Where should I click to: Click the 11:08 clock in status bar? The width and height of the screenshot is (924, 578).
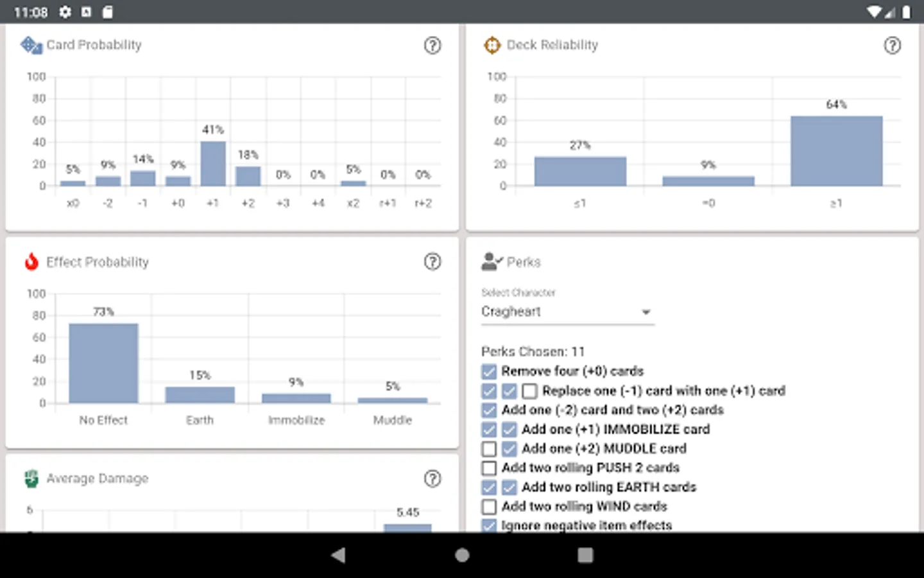[x=31, y=12]
